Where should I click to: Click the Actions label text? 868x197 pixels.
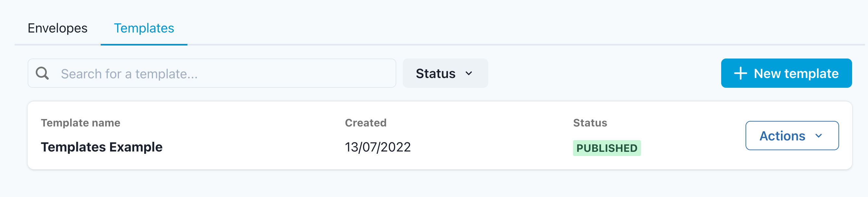pyautogui.click(x=782, y=136)
